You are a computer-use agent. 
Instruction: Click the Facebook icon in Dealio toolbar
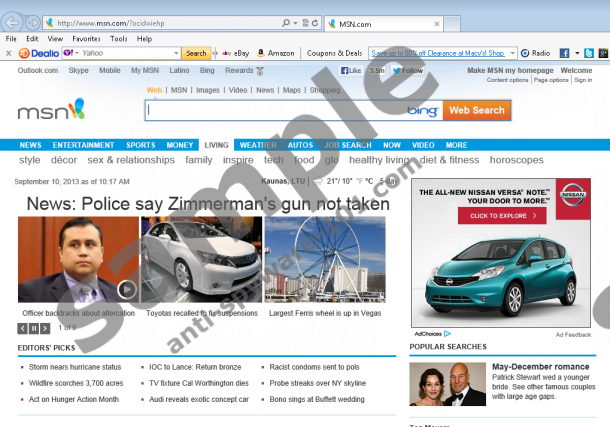click(564, 53)
